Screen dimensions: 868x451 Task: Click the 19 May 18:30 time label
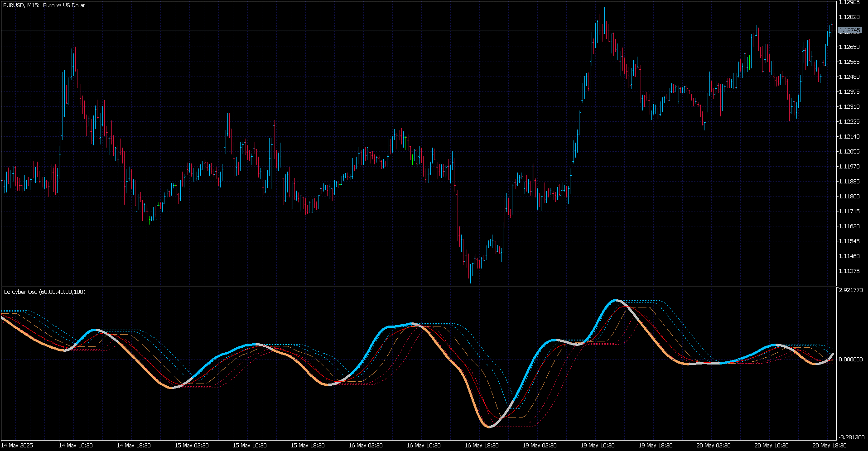pos(656,446)
